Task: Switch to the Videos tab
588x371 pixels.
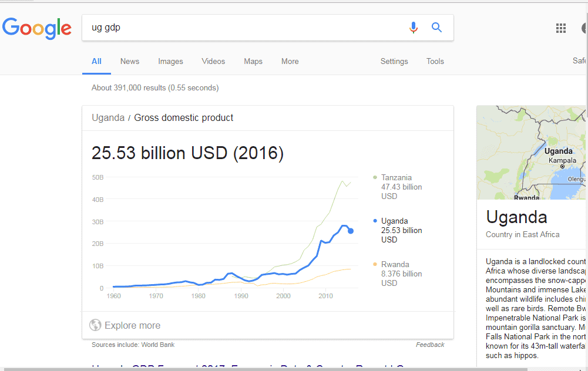Action: pos(213,62)
